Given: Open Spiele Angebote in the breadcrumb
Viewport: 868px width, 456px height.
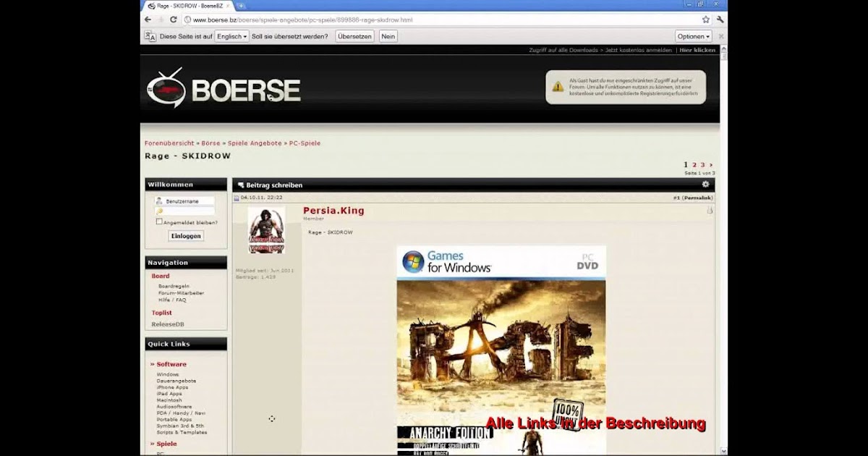Looking at the screenshot, I should pos(255,143).
